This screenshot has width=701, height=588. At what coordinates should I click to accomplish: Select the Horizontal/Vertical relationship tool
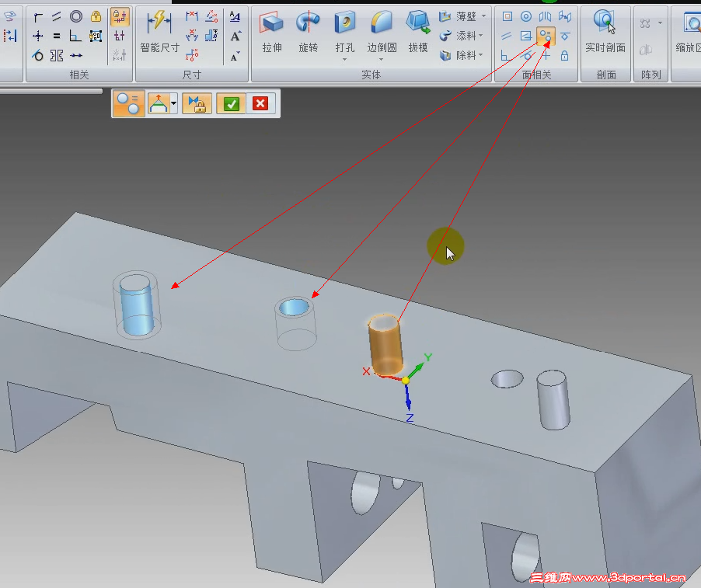[38, 37]
